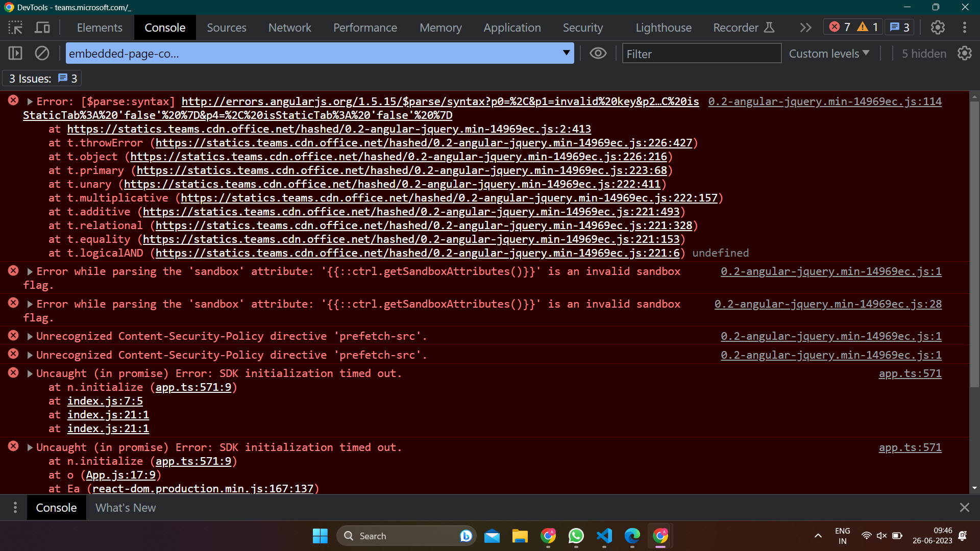The width and height of the screenshot is (980, 551).
Task: Open DevTools settings gear in top bar
Action: [938, 28]
